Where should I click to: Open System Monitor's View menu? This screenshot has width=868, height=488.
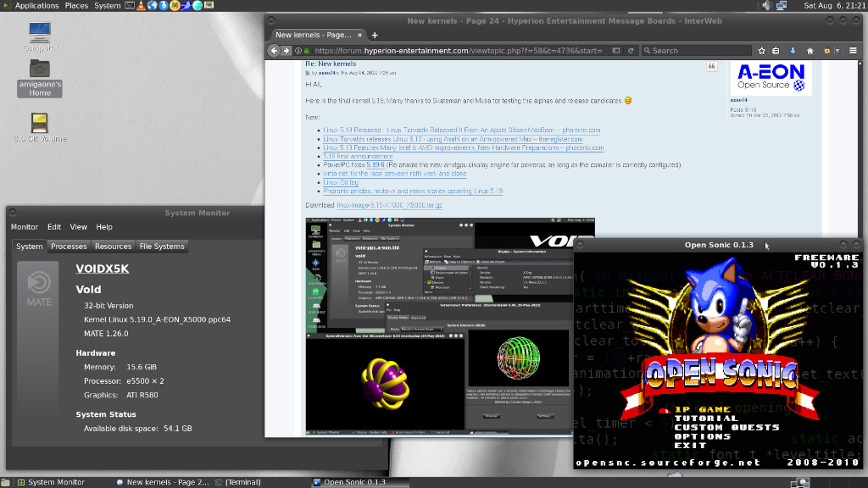pyautogui.click(x=79, y=227)
